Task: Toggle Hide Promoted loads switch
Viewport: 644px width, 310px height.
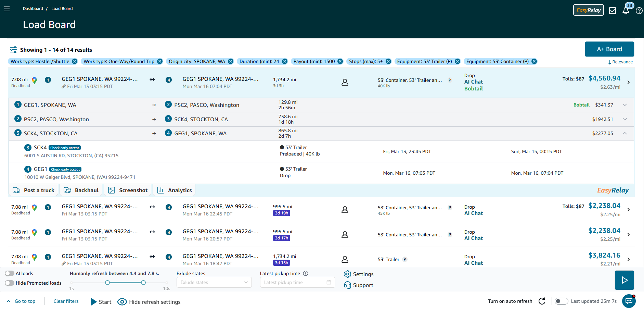Action: pos(10,283)
